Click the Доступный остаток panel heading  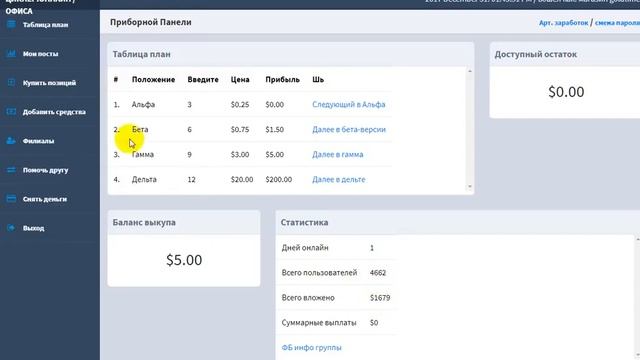(536, 54)
